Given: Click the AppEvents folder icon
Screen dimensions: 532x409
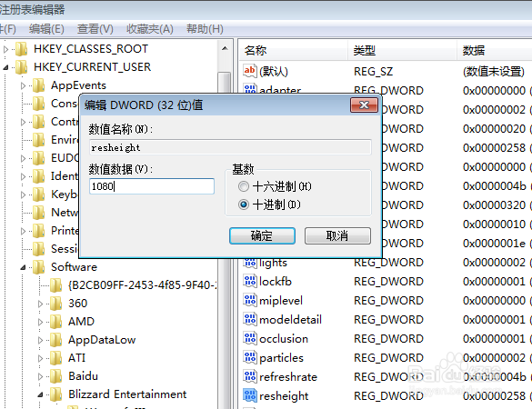Looking at the screenshot, I should click(39, 85).
